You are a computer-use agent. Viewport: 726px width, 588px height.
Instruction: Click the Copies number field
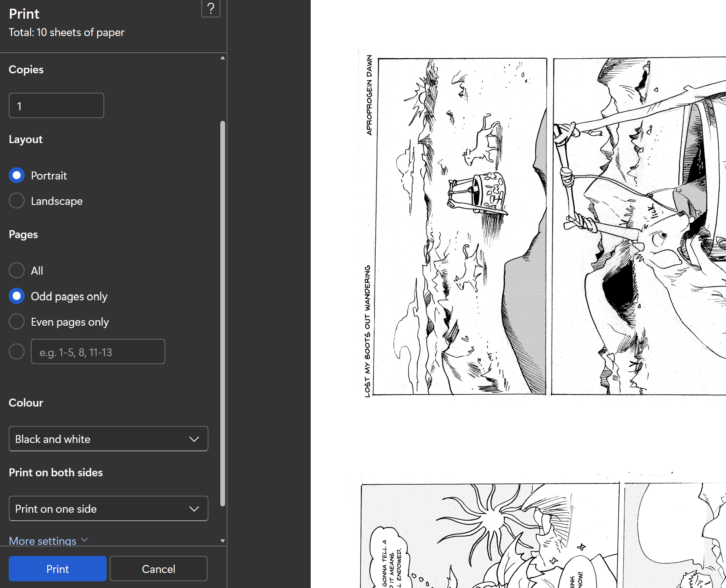click(x=56, y=106)
